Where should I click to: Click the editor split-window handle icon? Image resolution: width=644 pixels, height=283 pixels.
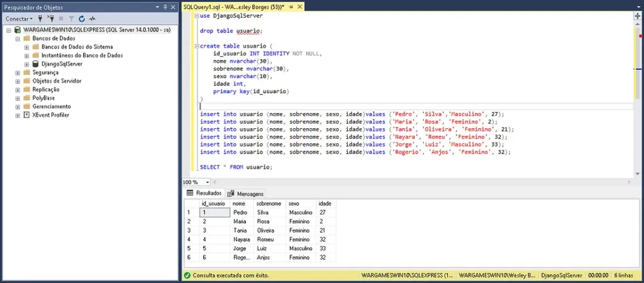[x=638, y=16]
